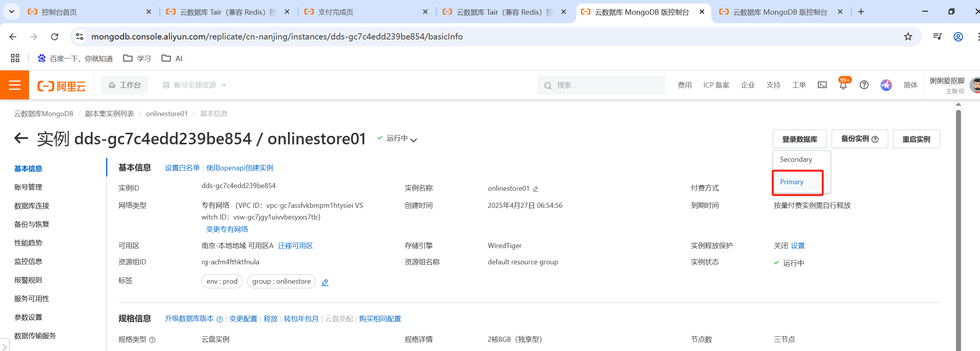The height and width of the screenshot is (351, 980).
Task: Open 账号管理 in the sidebar
Action: (x=28, y=187)
